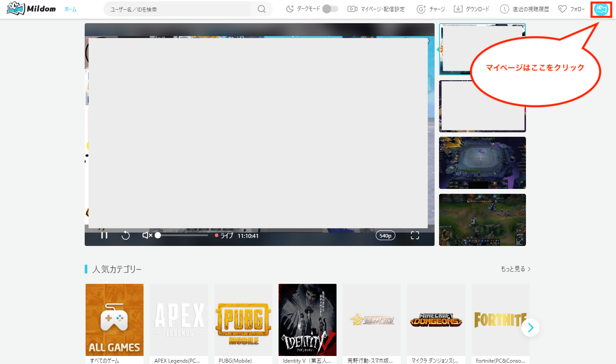This screenshot has width=616, height=364.
Task: Open the ホーム tab
Action: 70,9
